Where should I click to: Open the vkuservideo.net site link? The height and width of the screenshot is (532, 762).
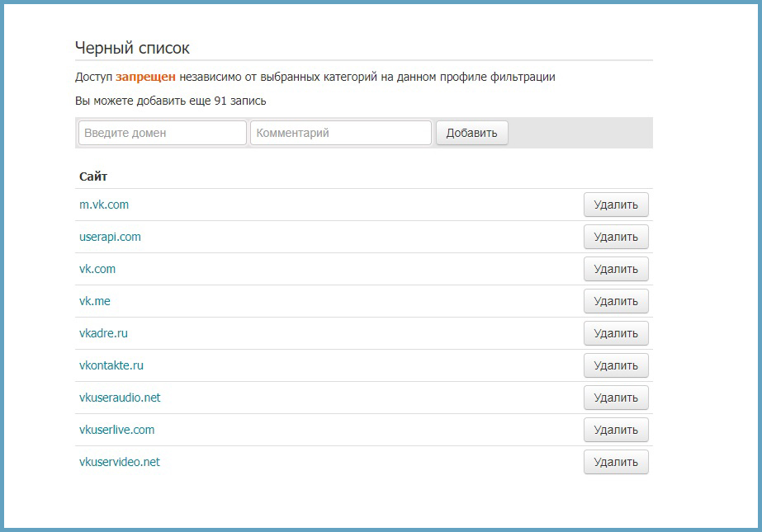(x=120, y=462)
